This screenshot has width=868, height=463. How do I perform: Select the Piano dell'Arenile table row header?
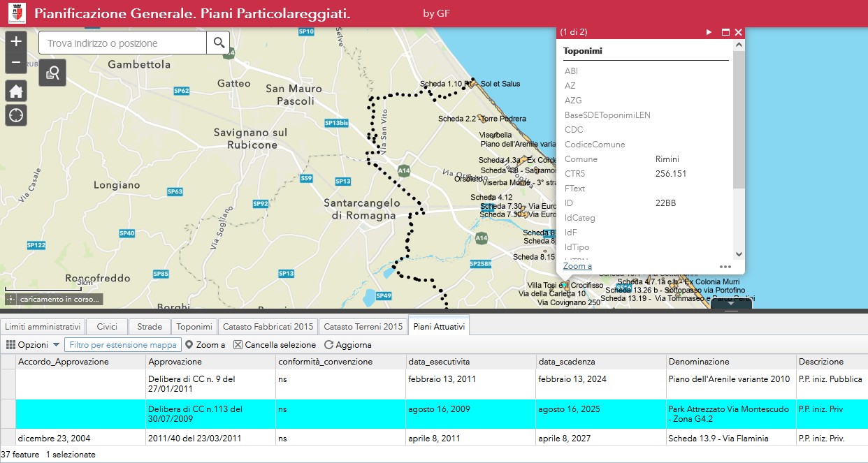pyautogui.click(x=8, y=384)
